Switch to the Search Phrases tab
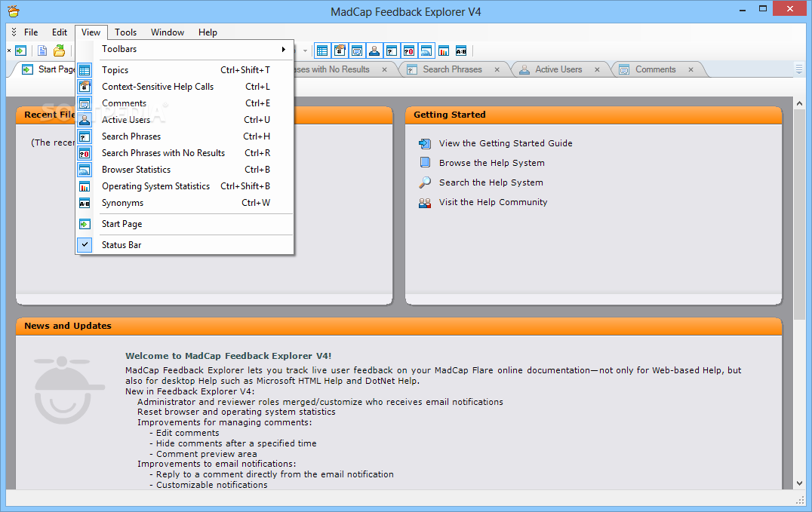The width and height of the screenshot is (812, 512). 452,69
